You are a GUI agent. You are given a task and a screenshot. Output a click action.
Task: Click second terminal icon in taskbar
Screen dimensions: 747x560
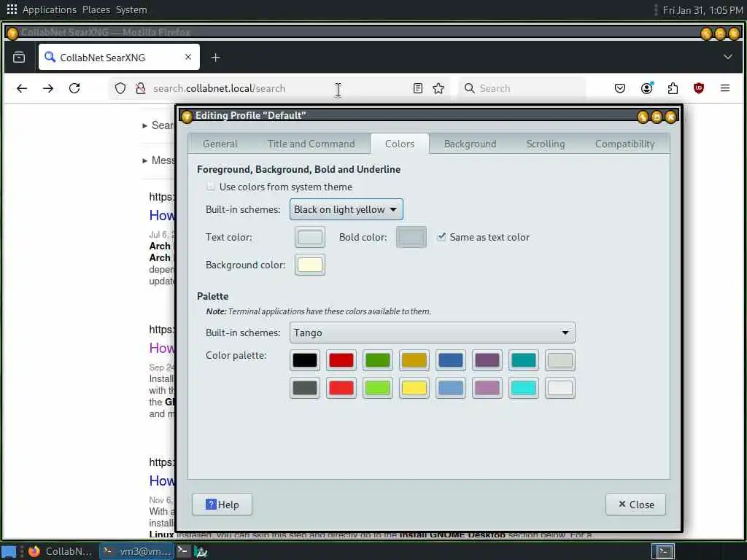(x=182, y=551)
